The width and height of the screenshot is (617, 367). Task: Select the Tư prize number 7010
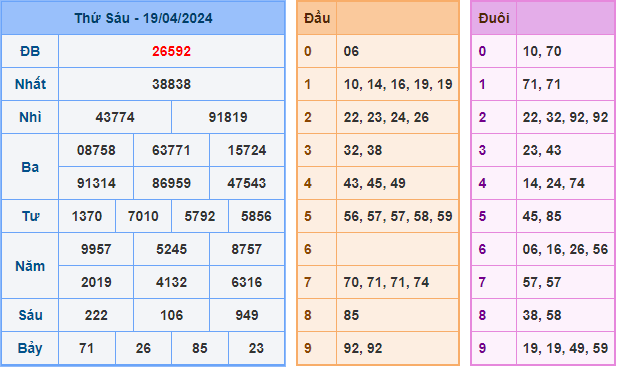tap(143, 216)
